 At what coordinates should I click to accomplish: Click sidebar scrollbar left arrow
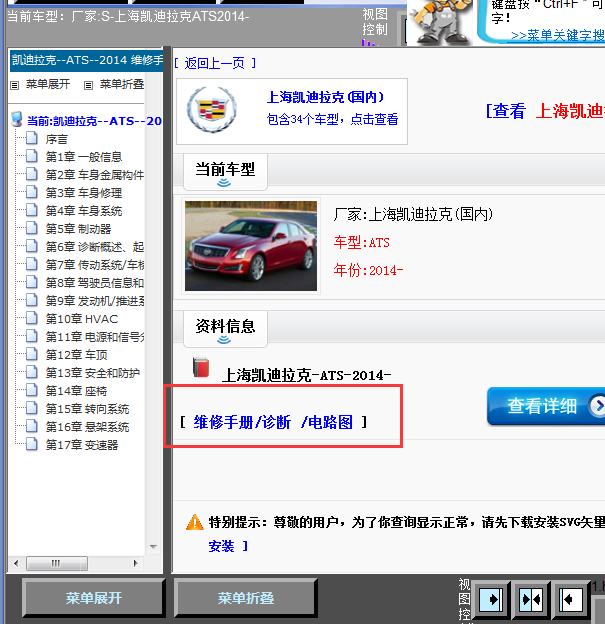pos(16,563)
